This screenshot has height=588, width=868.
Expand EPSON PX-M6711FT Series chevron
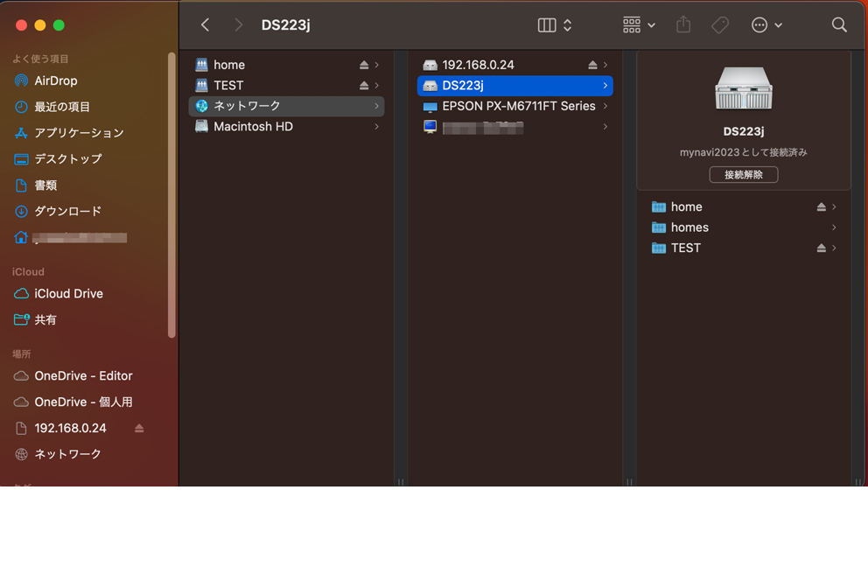(x=605, y=106)
